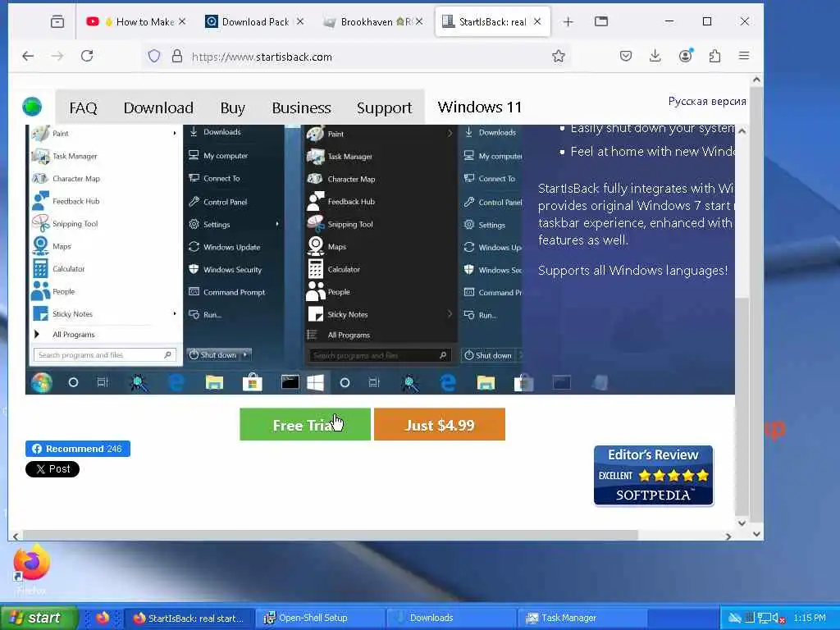Viewport: 840px width, 630px height.
Task: Switch to Русская версия link
Action: coord(706,101)
